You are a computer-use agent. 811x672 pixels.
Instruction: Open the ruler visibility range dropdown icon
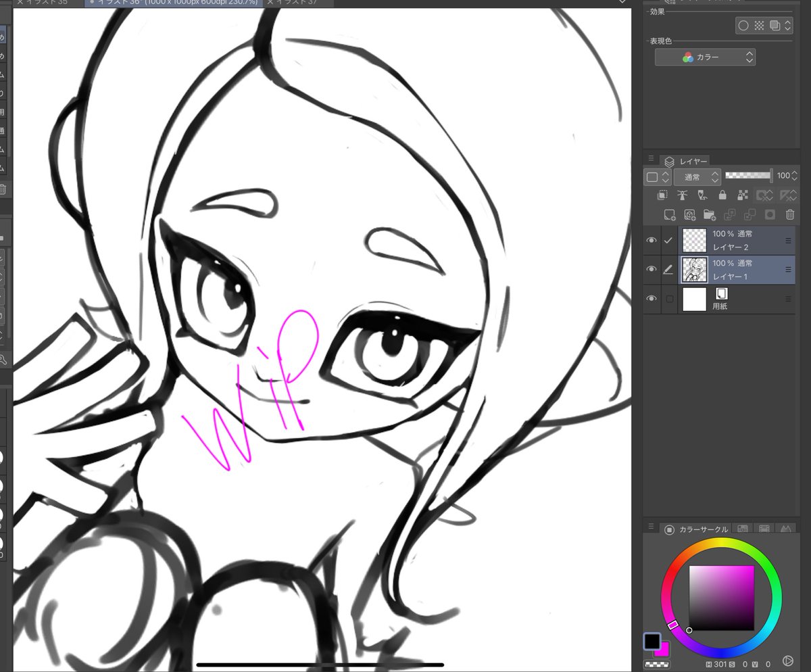787,195
